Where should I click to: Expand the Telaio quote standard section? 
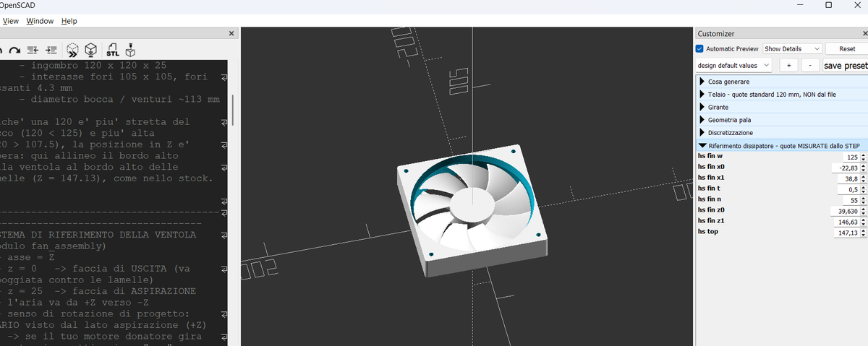pos(781,95)
